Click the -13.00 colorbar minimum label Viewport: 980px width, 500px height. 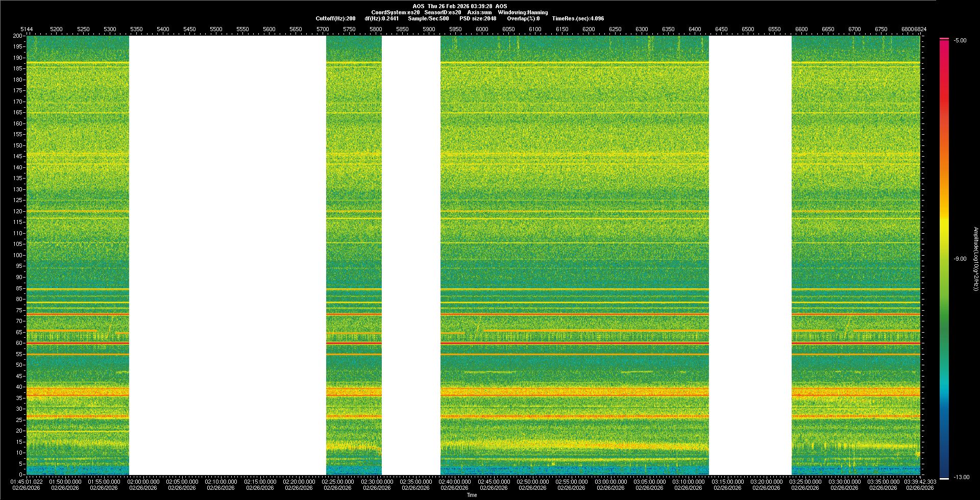click(x=961, y=478)
